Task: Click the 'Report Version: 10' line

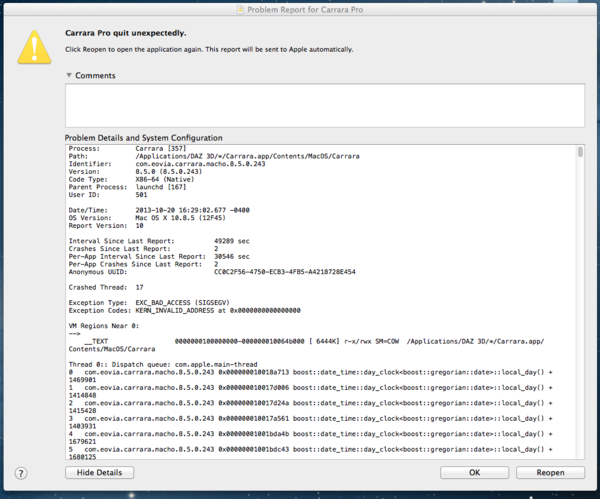Action: (x=106, y=225)
